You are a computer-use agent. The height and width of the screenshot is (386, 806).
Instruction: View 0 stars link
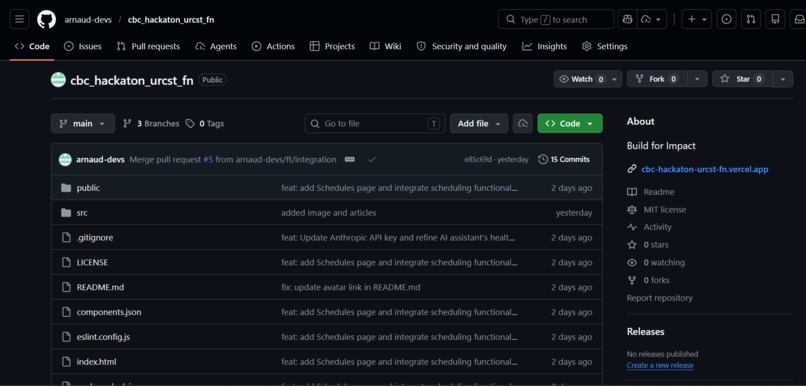click(x=656, y=245)
